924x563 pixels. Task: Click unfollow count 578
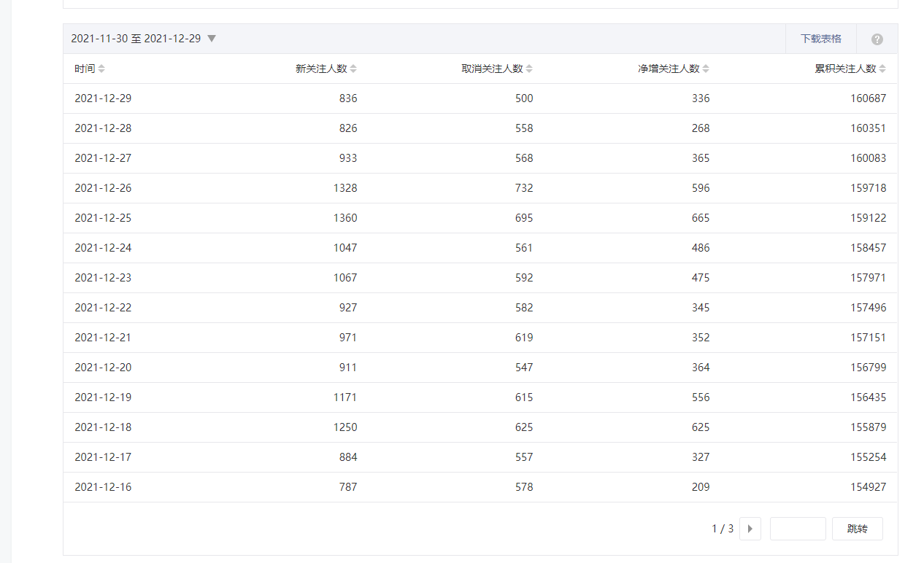tap(524, 487)
